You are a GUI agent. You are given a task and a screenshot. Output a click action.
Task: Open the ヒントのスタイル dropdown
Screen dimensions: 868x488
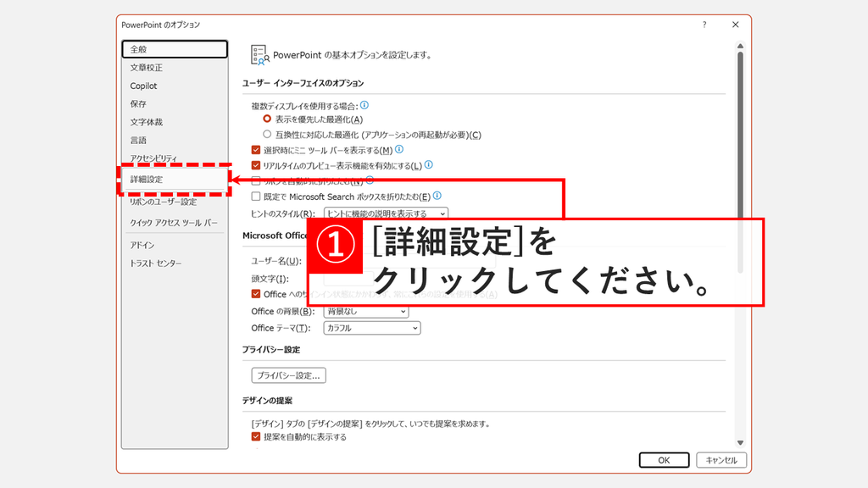[x=386, y=213]
